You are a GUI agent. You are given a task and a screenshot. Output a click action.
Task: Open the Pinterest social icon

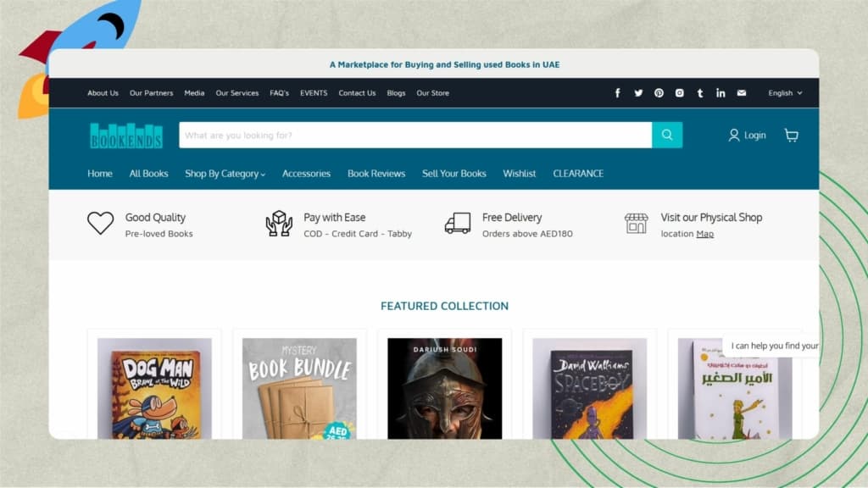pos(659,93)
